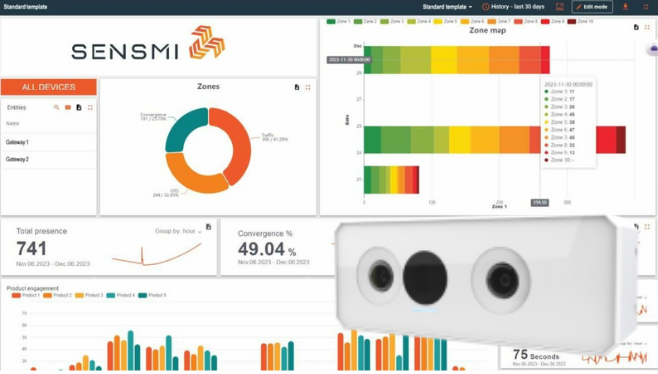This screenshot has width=658, height=374.
Task: Click the Convergence value 49.04 %
Action: click(x=267, y=249)
